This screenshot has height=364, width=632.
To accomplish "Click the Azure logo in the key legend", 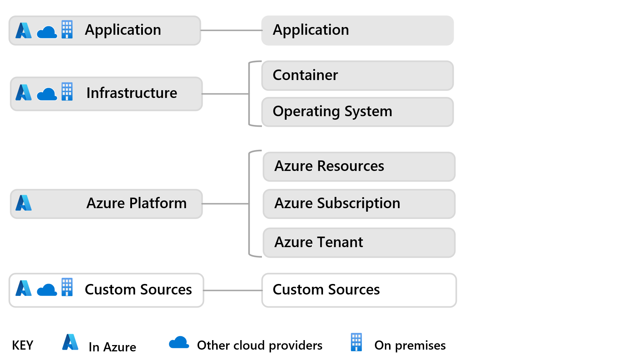I will pyautogui.click(x=70, y=342).
